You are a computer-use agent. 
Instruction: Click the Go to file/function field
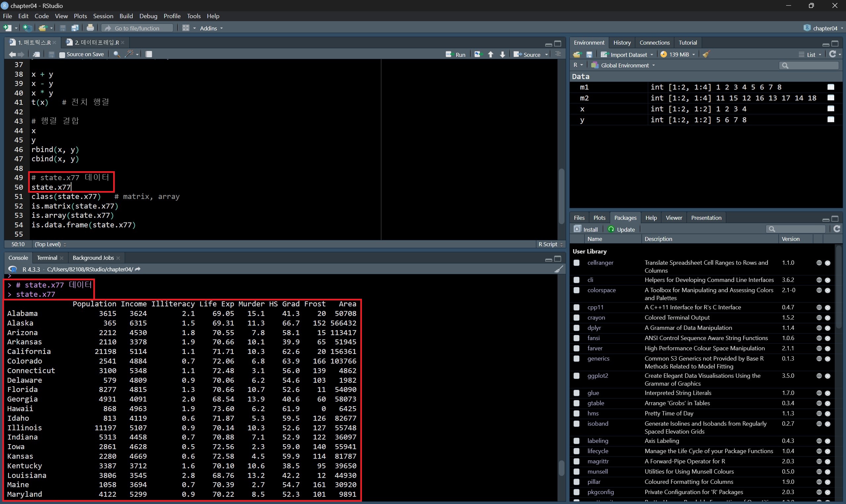(137, 28)
